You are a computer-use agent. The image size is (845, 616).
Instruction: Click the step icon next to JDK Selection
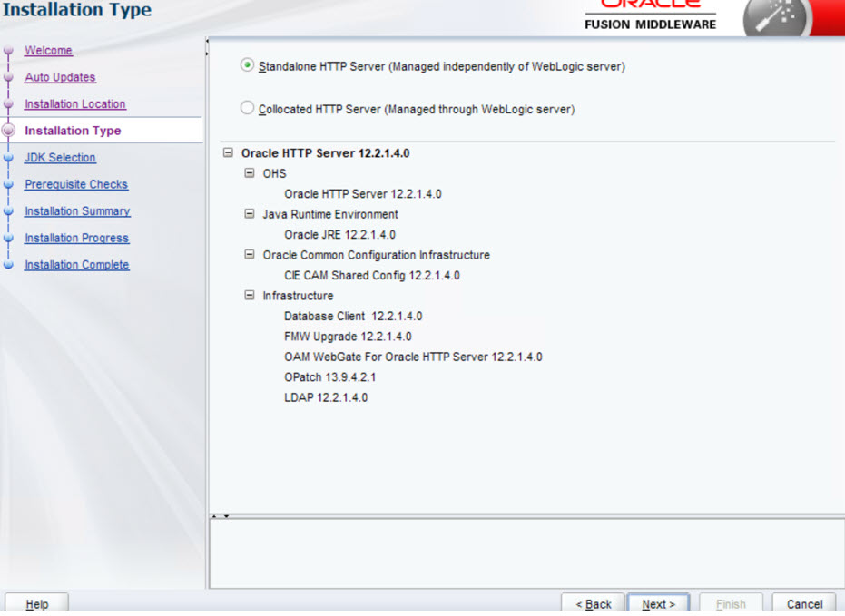pyautogui.click(x=8, y=158)
